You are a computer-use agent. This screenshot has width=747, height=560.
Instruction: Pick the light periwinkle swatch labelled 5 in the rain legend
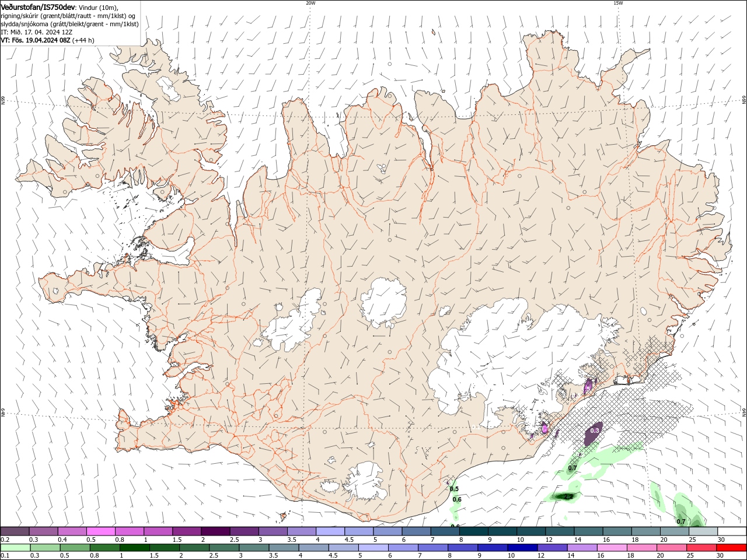point(373,548)
